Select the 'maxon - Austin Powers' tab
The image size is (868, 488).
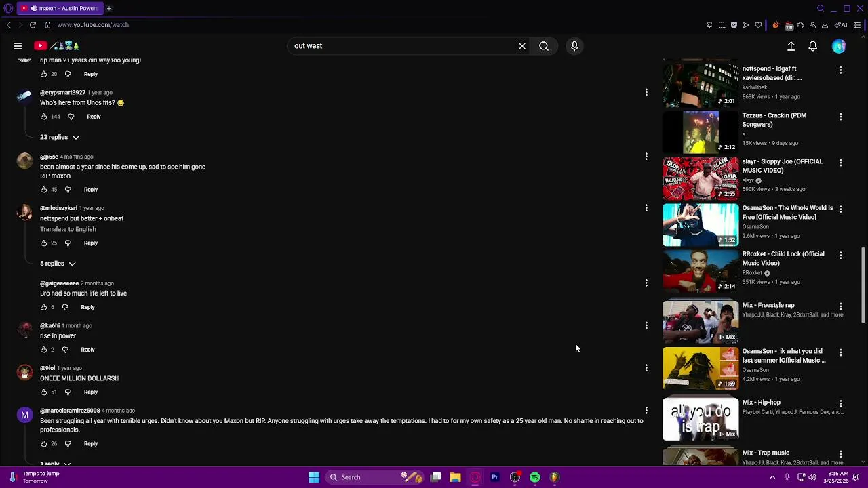pos(60,8)
